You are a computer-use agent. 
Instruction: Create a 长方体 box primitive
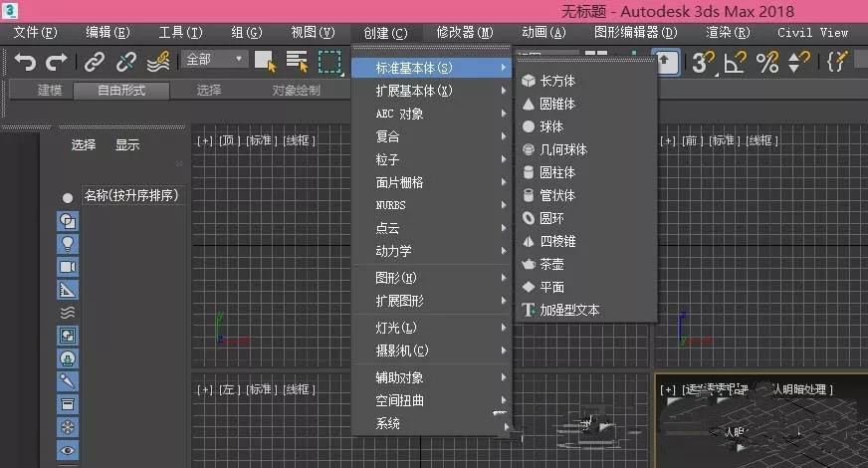point(586,81)
